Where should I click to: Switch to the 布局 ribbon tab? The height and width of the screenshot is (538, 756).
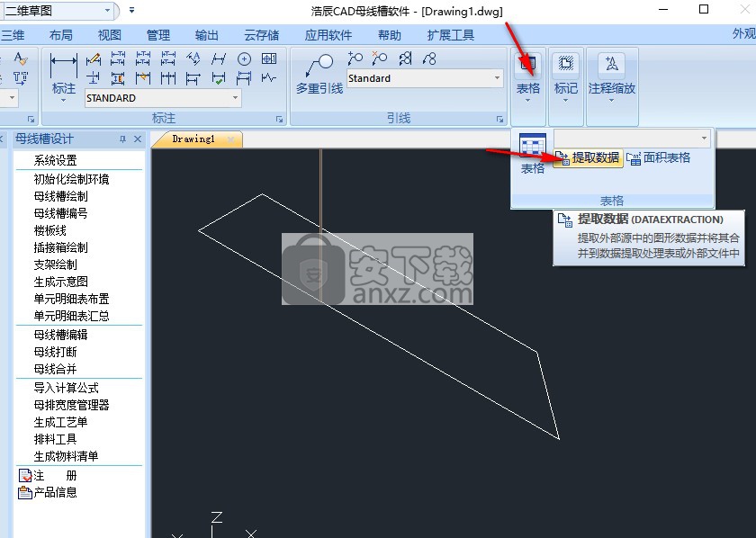click(61, 35)
